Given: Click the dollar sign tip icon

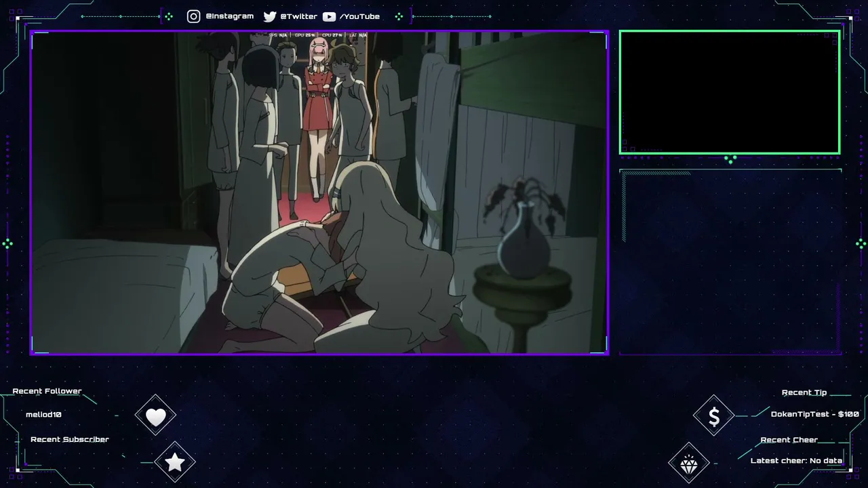Looking at the screenshot, I should point(714,417).
